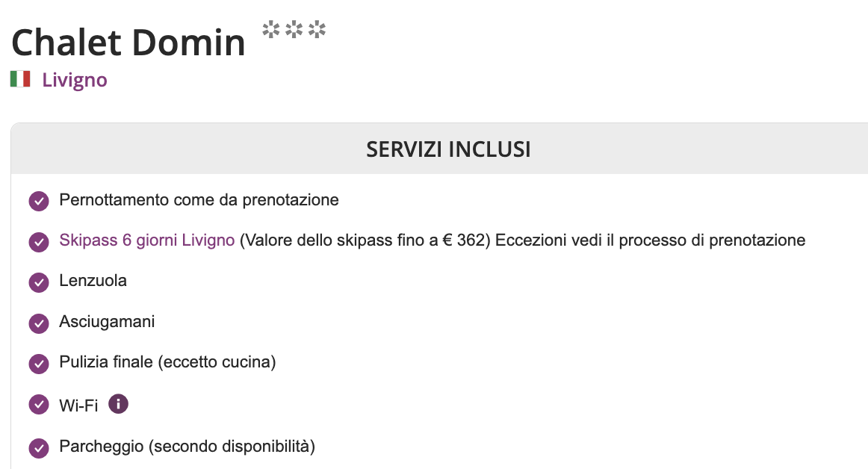The height and width of the screenshot is (469, 868).
Task: Click the Pulizia finale (eccetto cucina) text
Action: point(167,362)
